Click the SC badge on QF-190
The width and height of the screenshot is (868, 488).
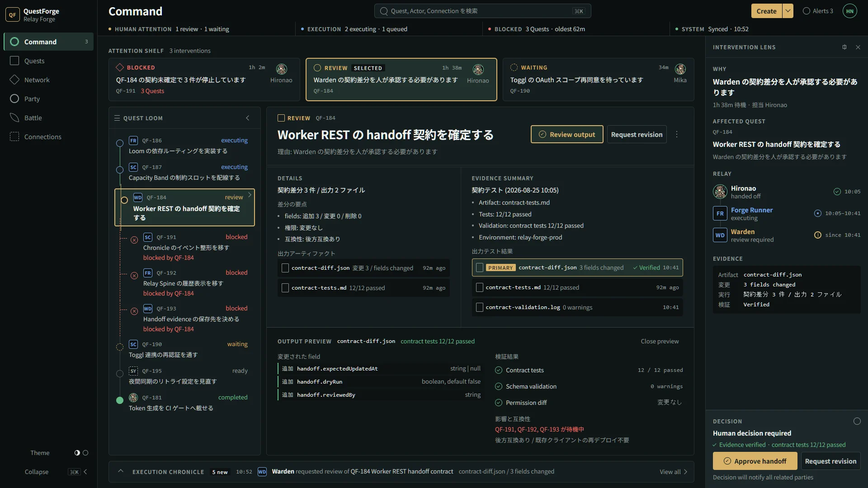click(133, 344)
